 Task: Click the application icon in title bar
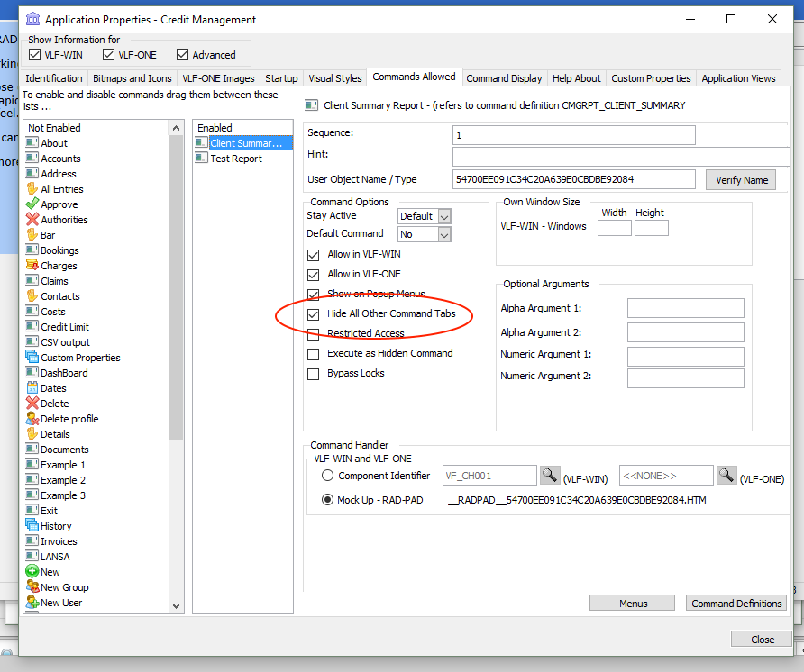(32, 19)
